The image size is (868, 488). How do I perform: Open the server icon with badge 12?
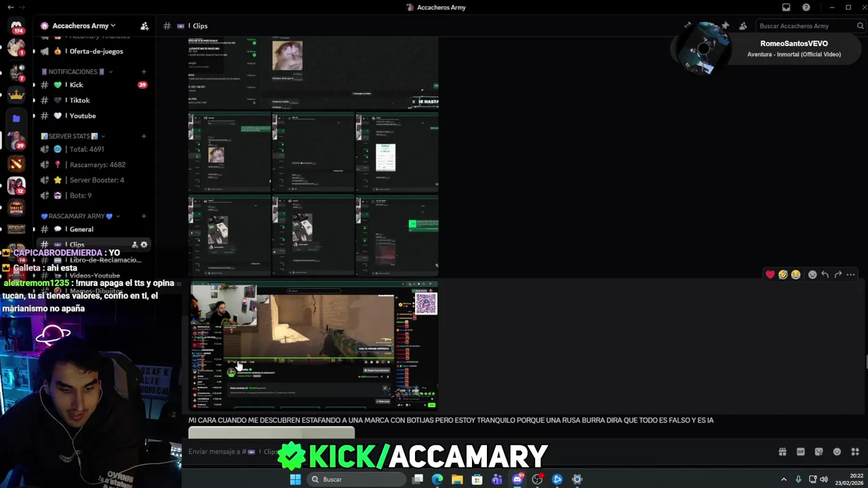[16, 186]
